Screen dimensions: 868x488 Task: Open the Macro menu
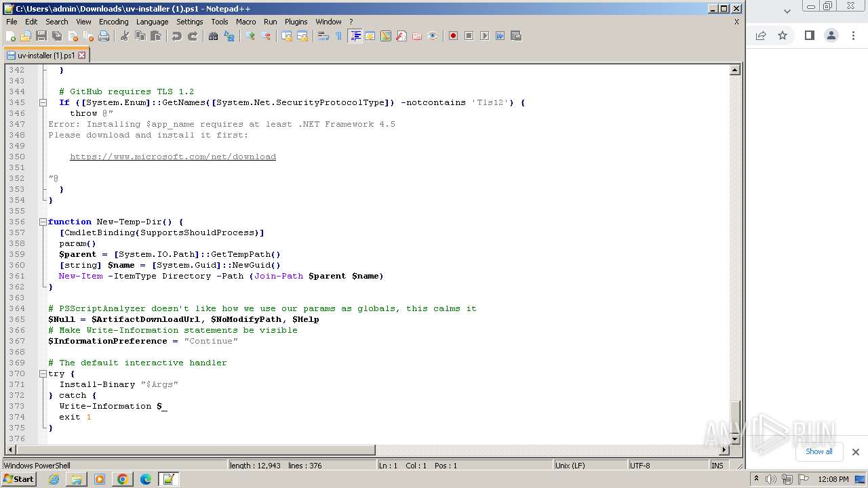coord(245,22)
